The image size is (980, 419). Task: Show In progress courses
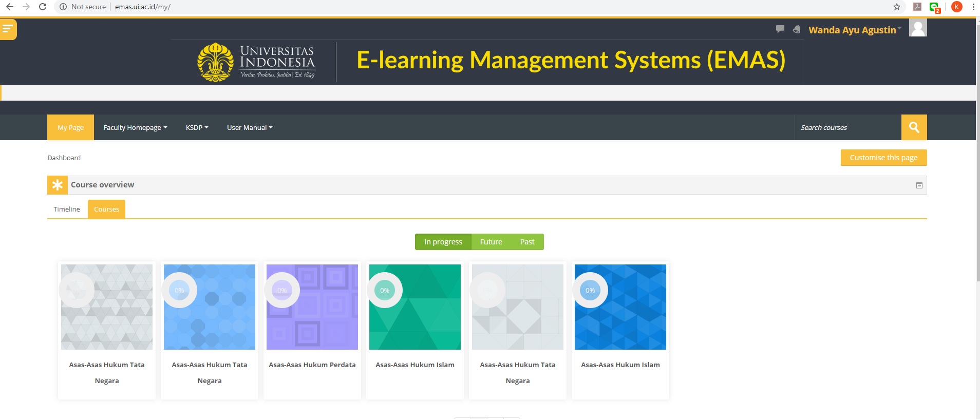coord(443,242)
